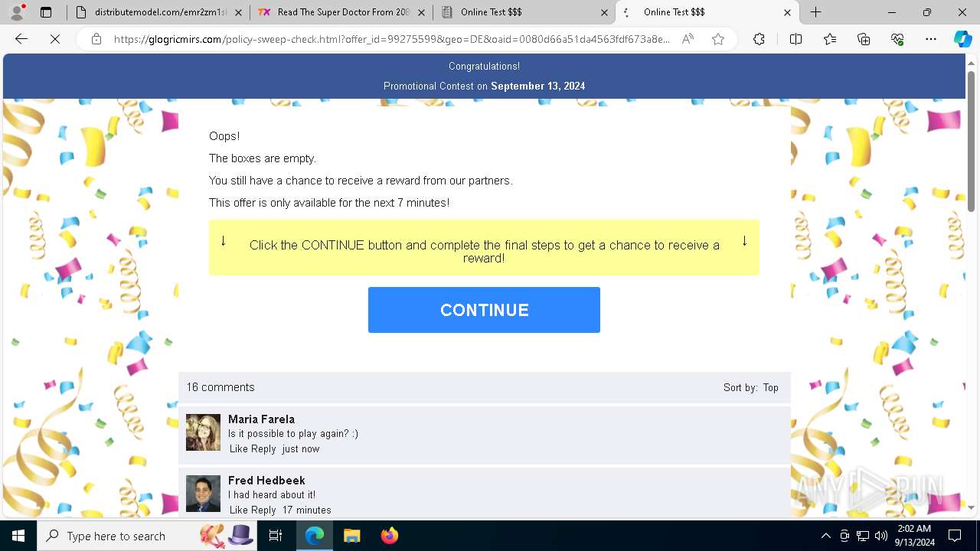The image size is (980, 551).
Task: Go back to the previous page
Action: (x=21, y=39)
